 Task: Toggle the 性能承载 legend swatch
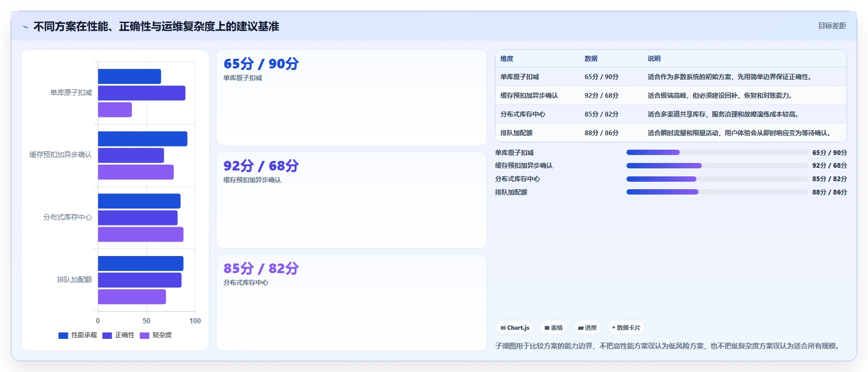click(63, 336)
